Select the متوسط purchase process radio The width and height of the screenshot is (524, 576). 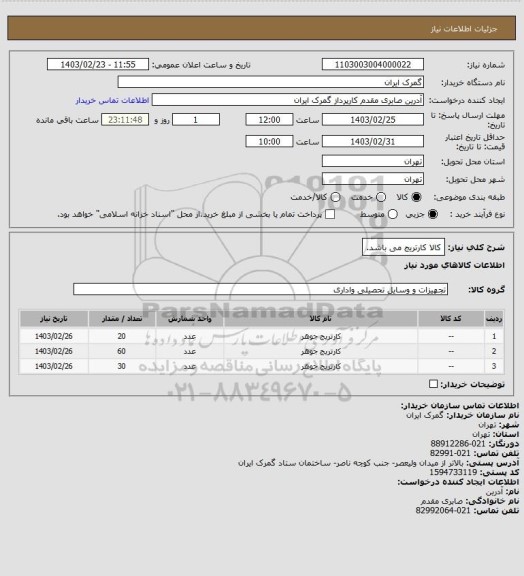[x=393, y=214]
